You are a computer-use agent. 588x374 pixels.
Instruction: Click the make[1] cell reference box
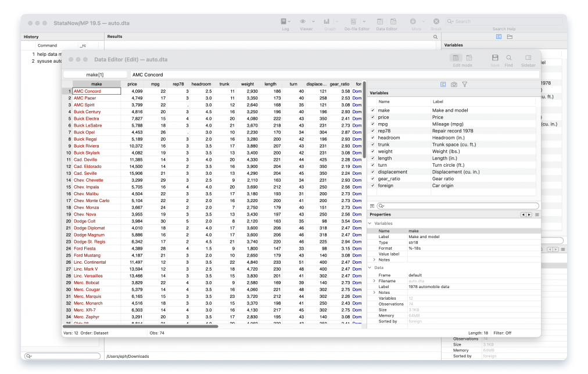[x=95, y=74]
